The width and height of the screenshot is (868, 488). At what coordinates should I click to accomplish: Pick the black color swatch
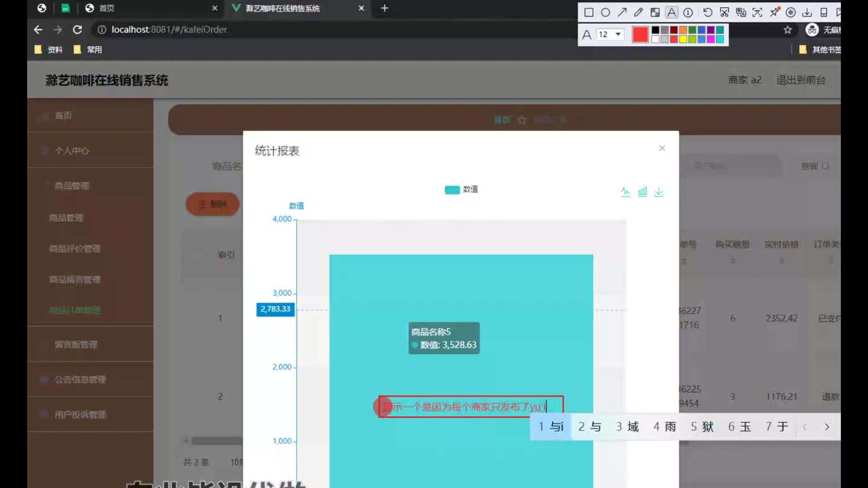pyautogui.click(x=655, y=30)
